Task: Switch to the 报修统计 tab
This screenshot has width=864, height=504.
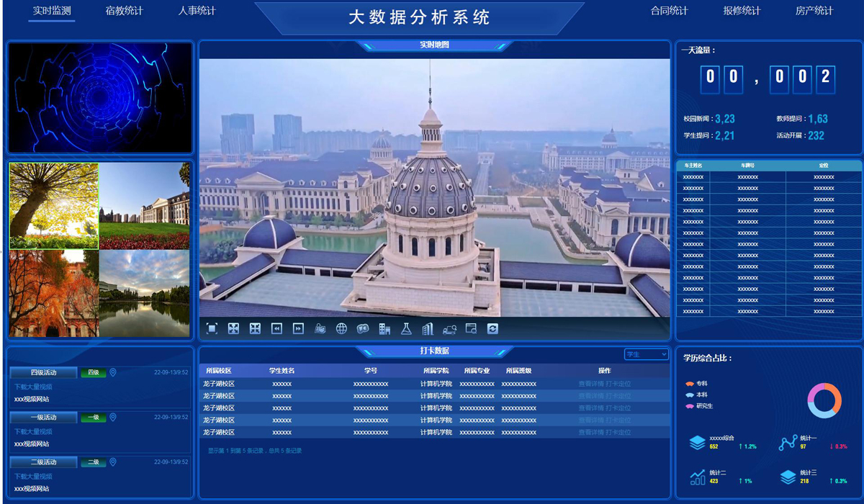Action: (742, 11)
